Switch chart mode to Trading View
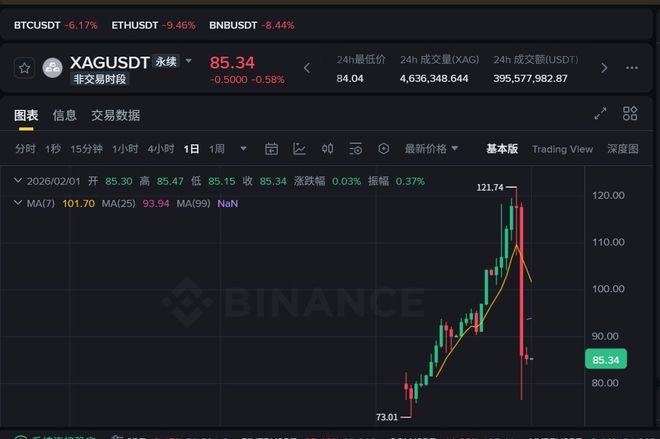The width and height of the screenshot is (660, 439). point(562,149)
